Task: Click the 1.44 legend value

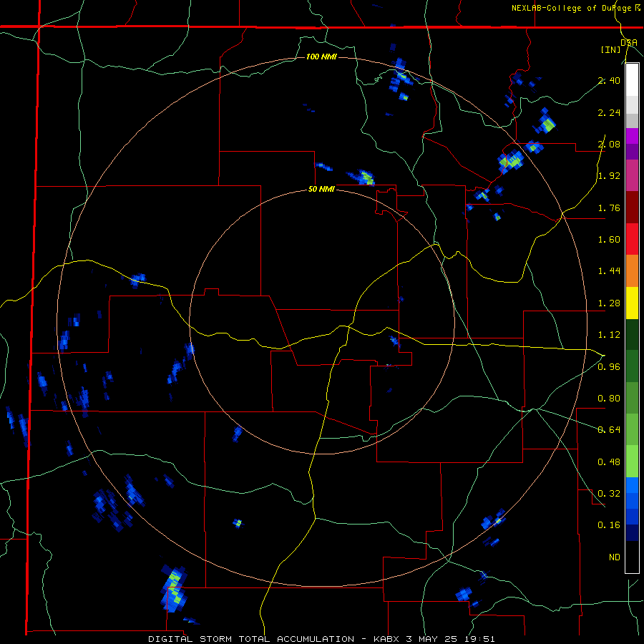Action: 609,271
